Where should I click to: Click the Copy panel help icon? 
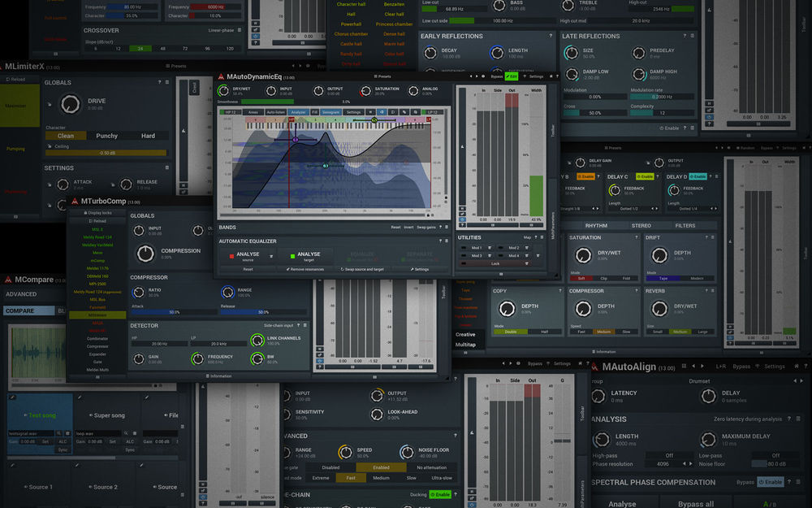tap(560, 291)
